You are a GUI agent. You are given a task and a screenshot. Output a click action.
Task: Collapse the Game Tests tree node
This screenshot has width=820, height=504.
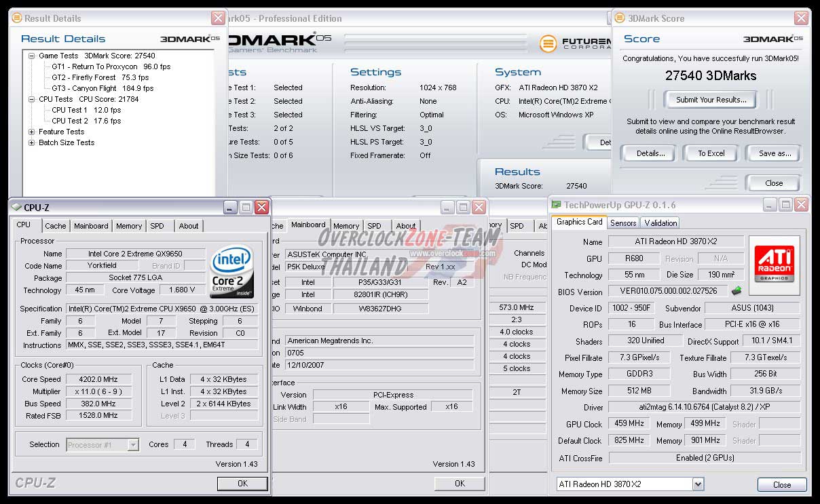click(32, 56)
